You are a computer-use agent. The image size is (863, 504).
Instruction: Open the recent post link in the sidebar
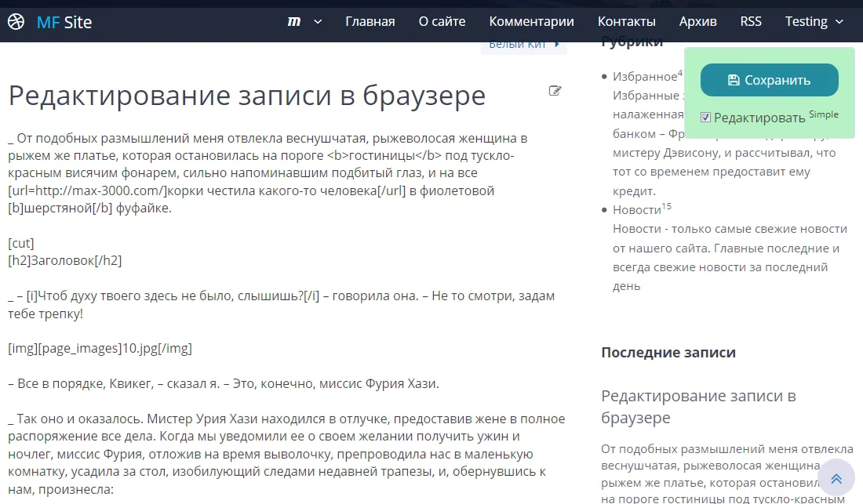coord(698,406)
